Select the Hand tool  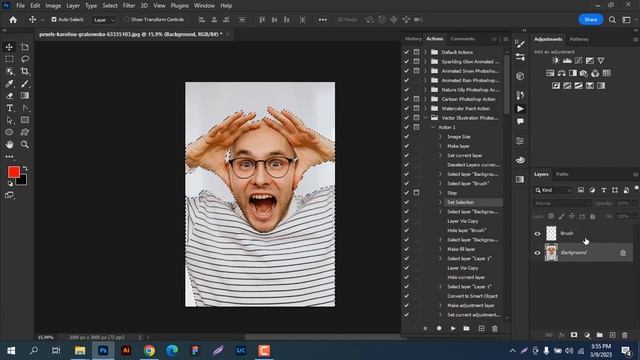point(9,144)
